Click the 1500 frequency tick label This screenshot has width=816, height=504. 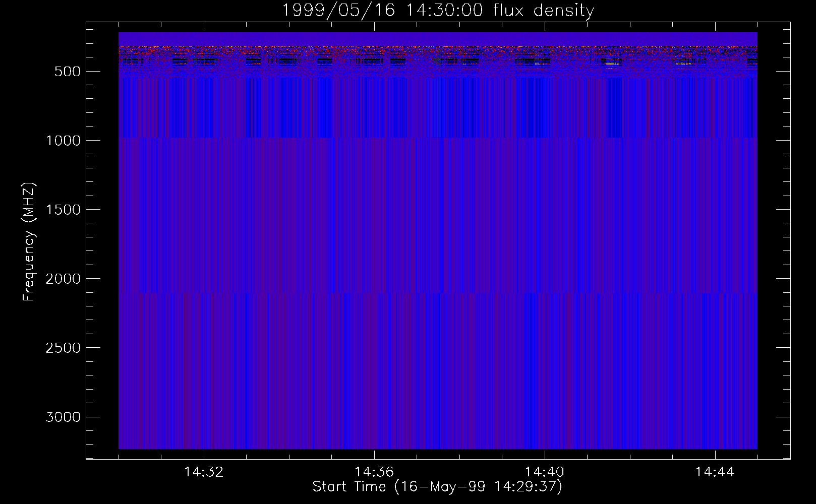click(x=63, y=210)
